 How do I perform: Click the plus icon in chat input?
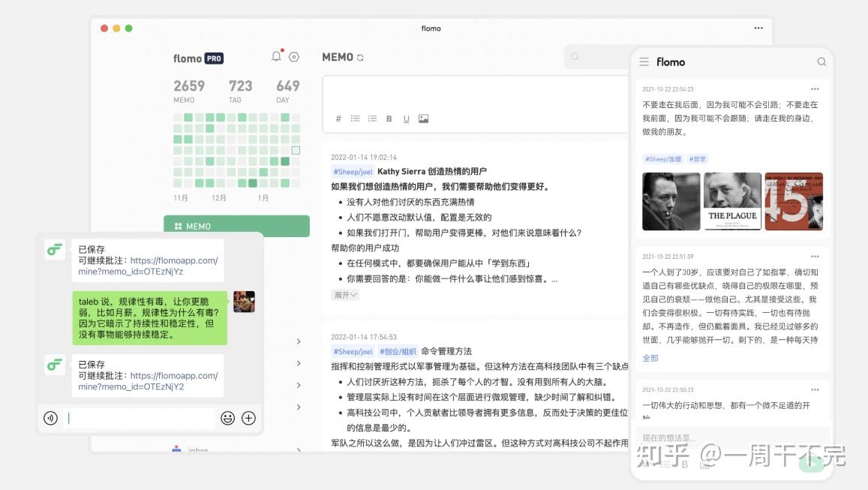pos(248,418)
